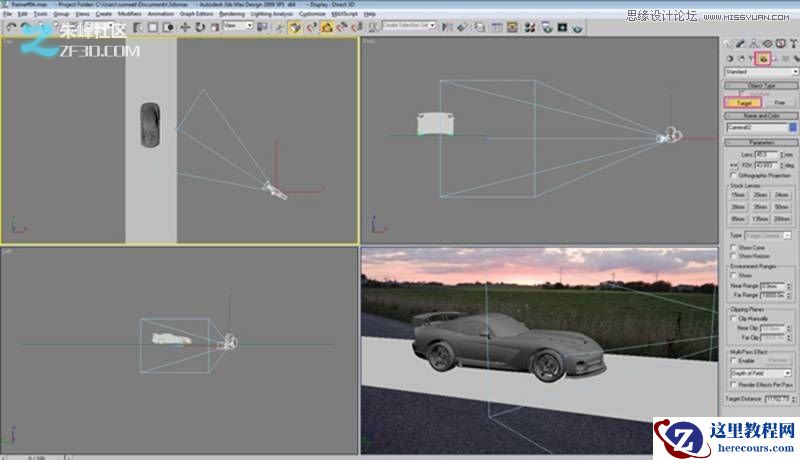800x460 pixels.
Task: Activate the Select and Scale tool
Action: [215, 28]
